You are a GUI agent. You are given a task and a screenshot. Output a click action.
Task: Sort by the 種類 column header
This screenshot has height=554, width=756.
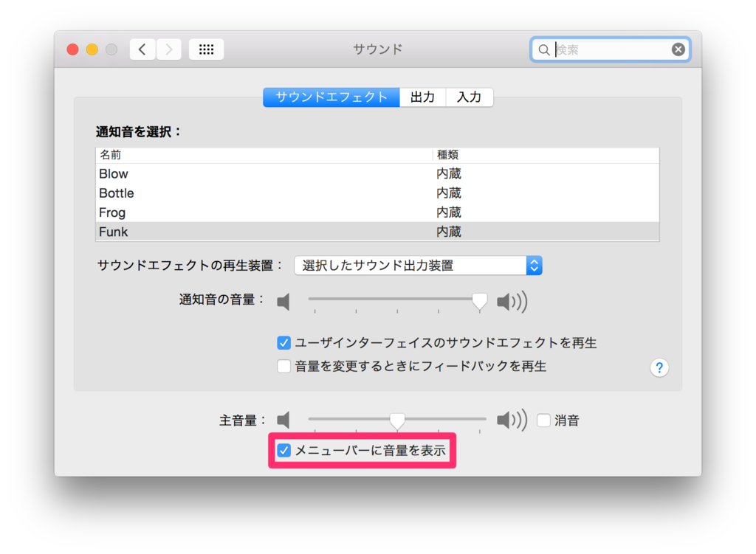[x=546, y=155]
